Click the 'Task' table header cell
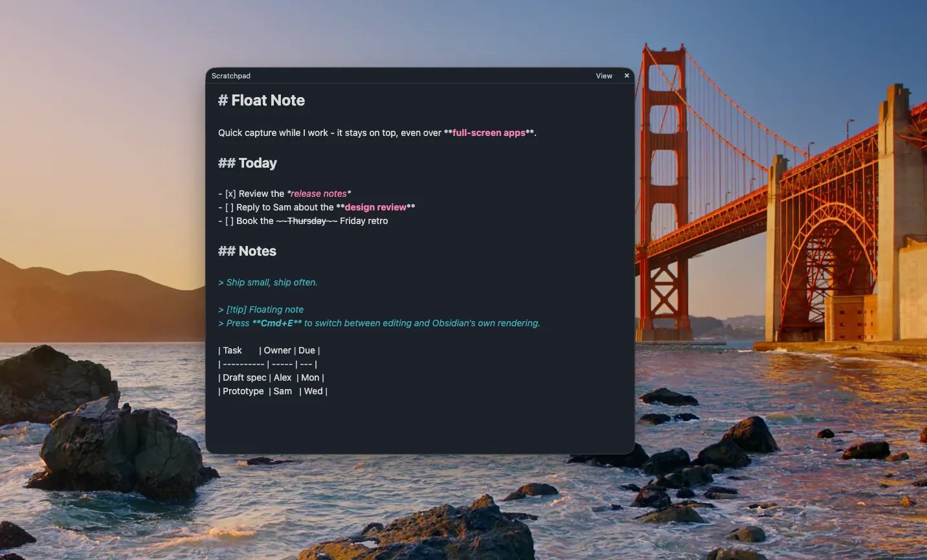This screenshot has width=927, height=560. [232, 350]
